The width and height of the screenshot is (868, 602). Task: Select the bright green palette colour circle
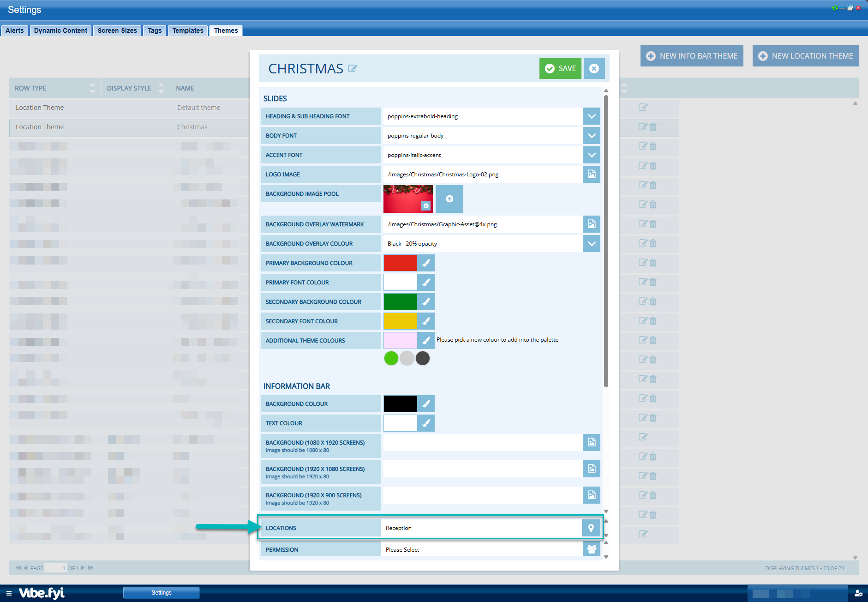(x=391, y=358)
